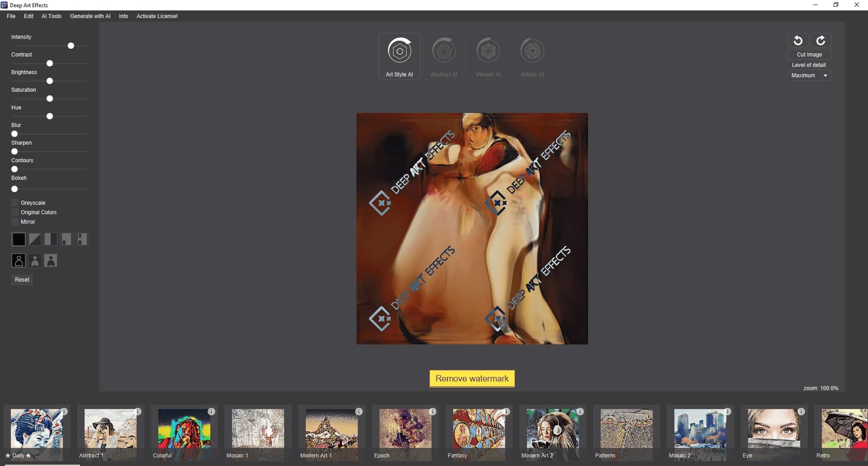Click the Brightness slider handle
Screen dimensions: 868x466
point(50,81)
